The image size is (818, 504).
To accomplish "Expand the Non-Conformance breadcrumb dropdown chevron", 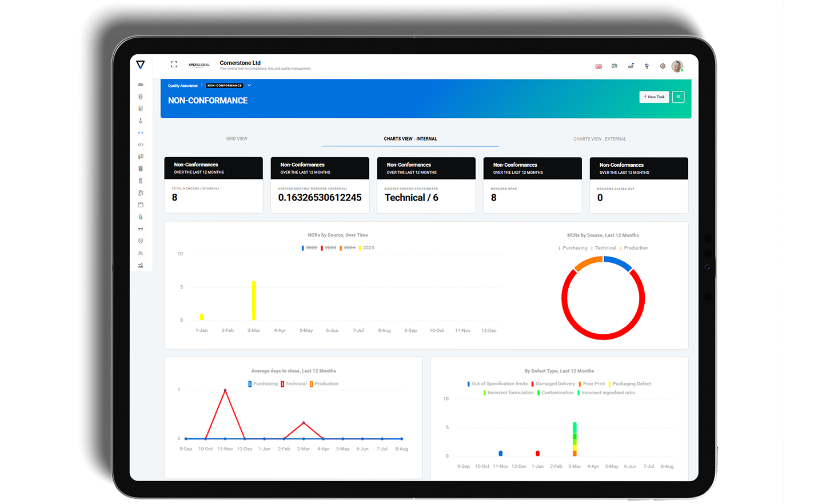I will click(249, 86).
